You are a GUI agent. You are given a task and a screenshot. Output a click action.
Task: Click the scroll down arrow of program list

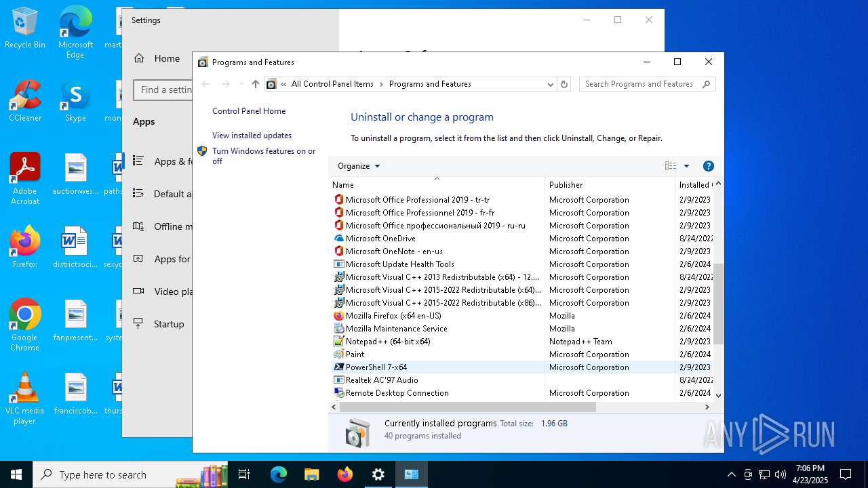[718, 396]
